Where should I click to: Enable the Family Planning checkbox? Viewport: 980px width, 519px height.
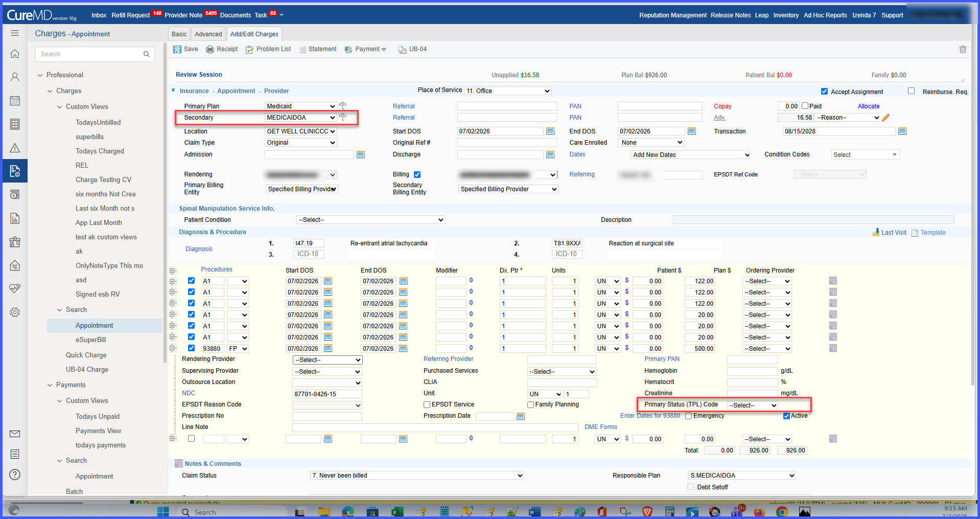531,405
